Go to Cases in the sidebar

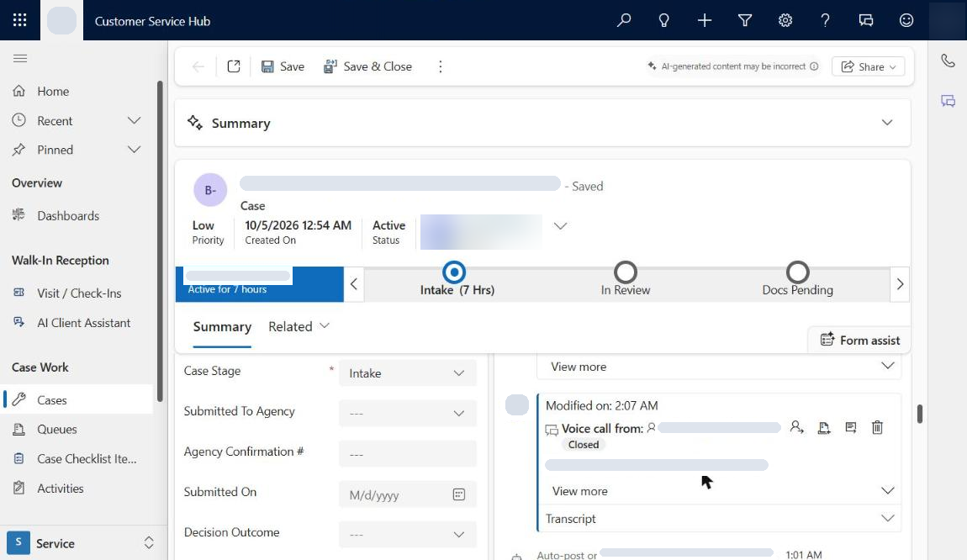pyautogui.click(x=78, y=399)
